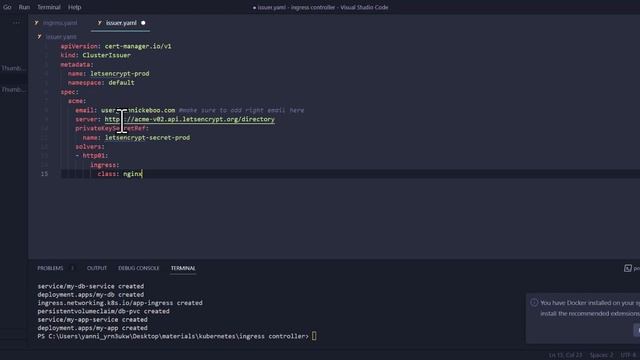Select the issuer.yaml editor tab

click(121, 23)
